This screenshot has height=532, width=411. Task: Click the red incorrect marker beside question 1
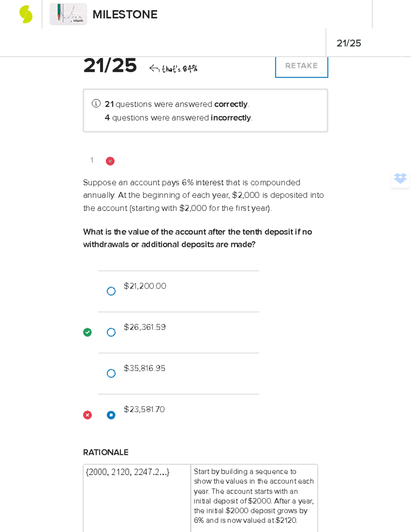[x=110, y=161]
